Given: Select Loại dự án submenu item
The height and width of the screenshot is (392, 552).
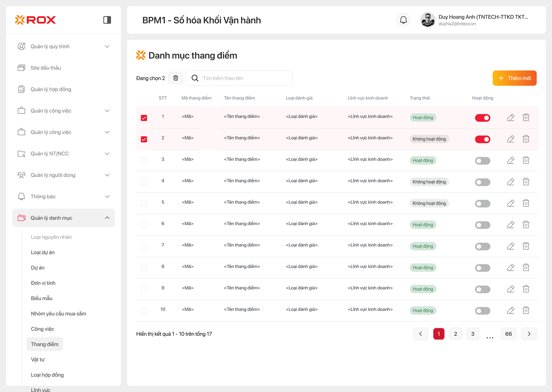Looking at the screenshot, I should (x=43, y=252).
